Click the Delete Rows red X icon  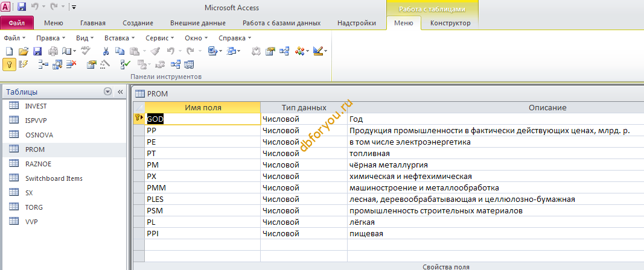click(71, 64)
